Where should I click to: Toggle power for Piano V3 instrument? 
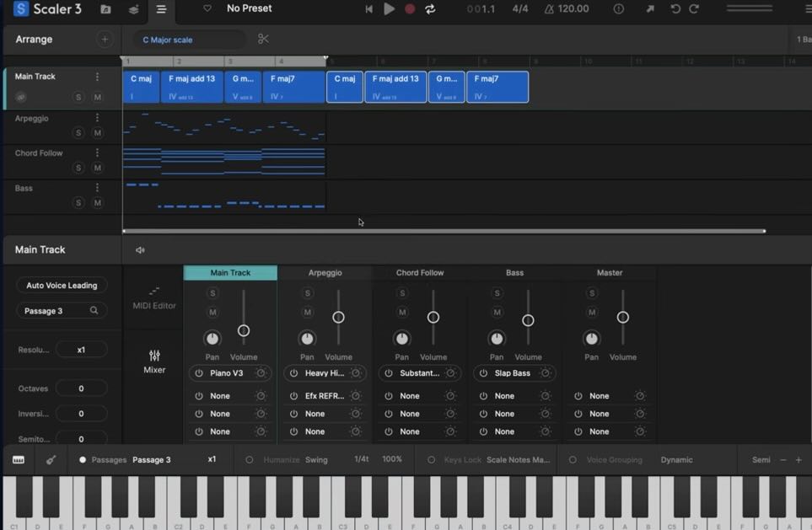(x=199, y=373)
